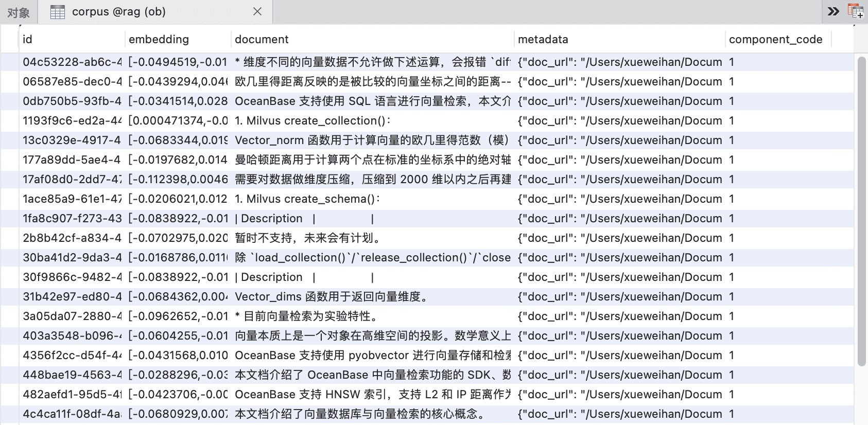The image size is (868, 425).
Task: Select the id cell 482aefd1-95d5-4
Action: click(72, 394)
